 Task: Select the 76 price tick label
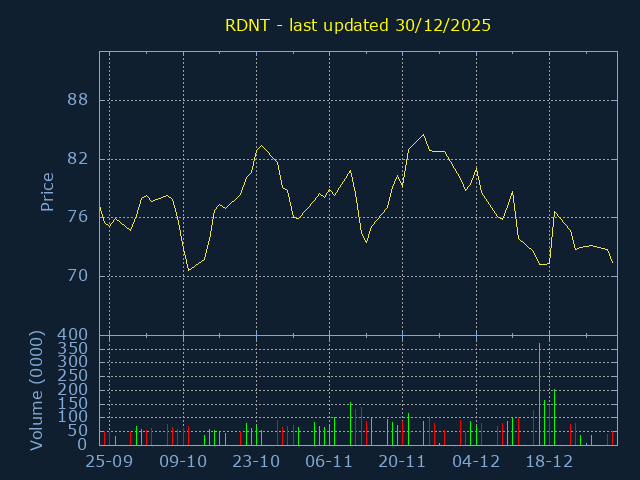click(78, 217)
